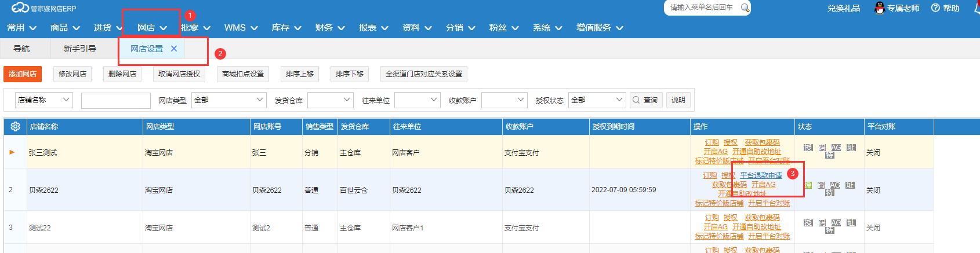Click the orange 添加网店 button
Screen dimensions: 980x253
coord(23,74)
